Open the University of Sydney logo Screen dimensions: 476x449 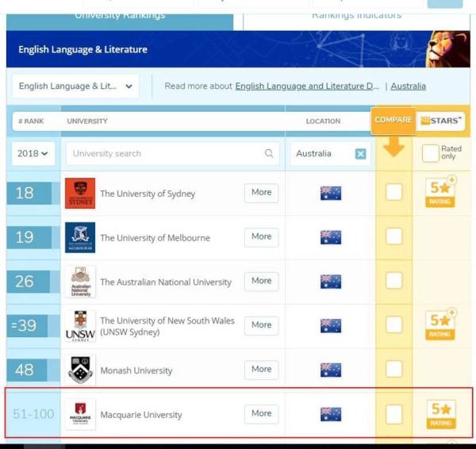80,193
